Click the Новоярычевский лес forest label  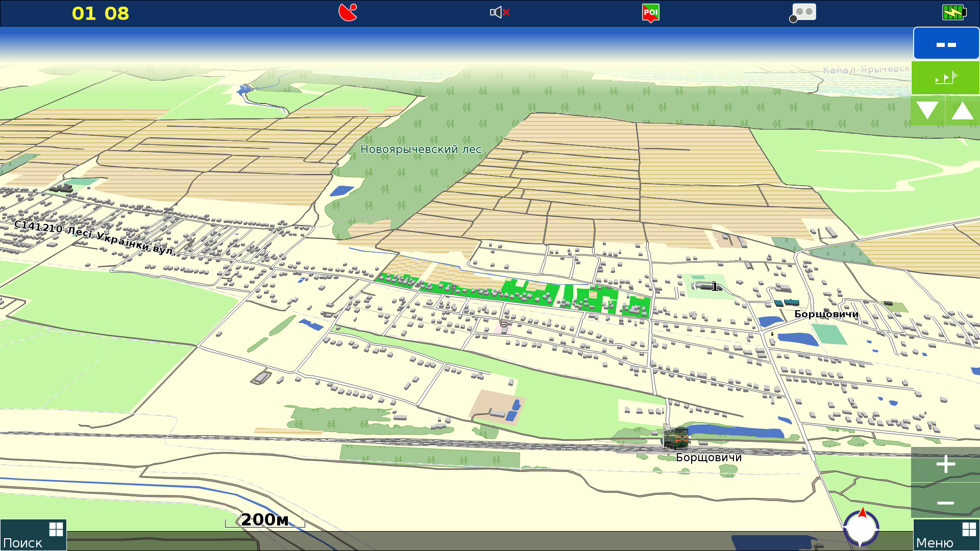coord(421,149)
